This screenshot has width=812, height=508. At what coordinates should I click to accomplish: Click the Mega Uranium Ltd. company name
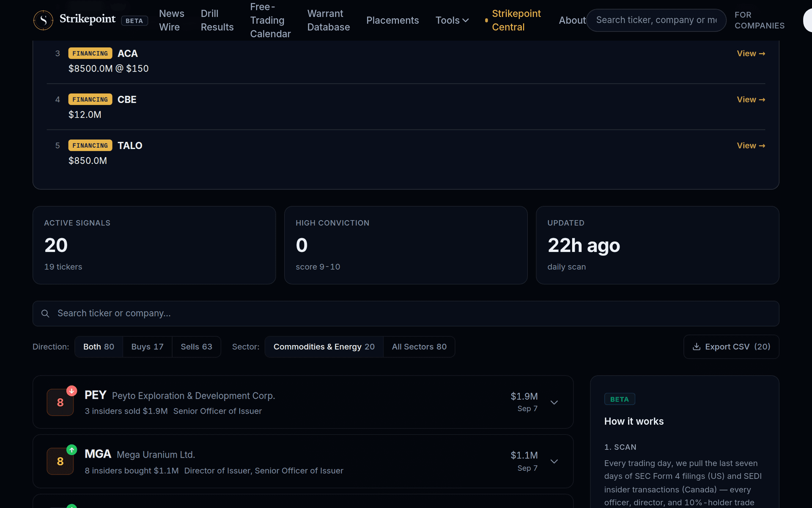click(156, 455)
